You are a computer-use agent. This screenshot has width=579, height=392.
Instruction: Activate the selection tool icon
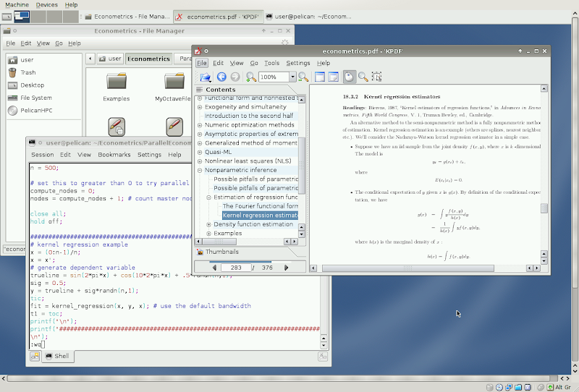click(x=376, y=77)
